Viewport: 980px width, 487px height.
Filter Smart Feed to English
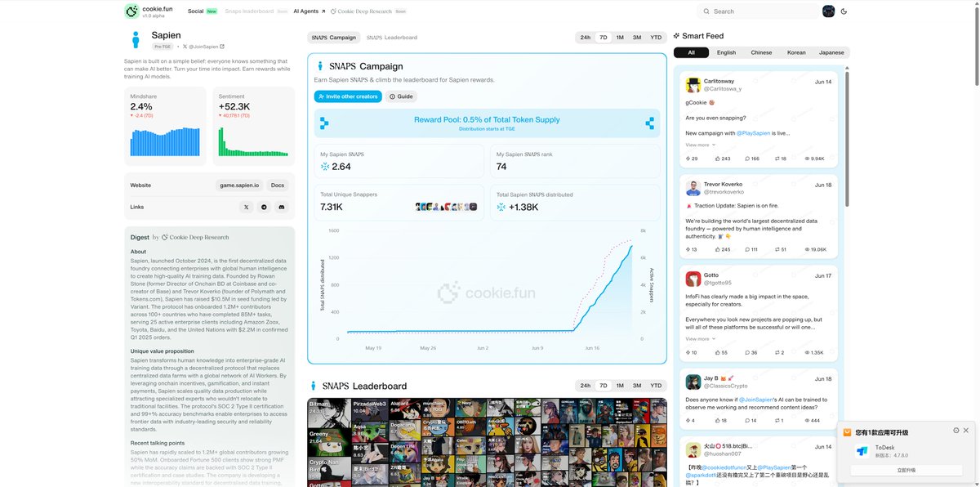pos(726,52)
